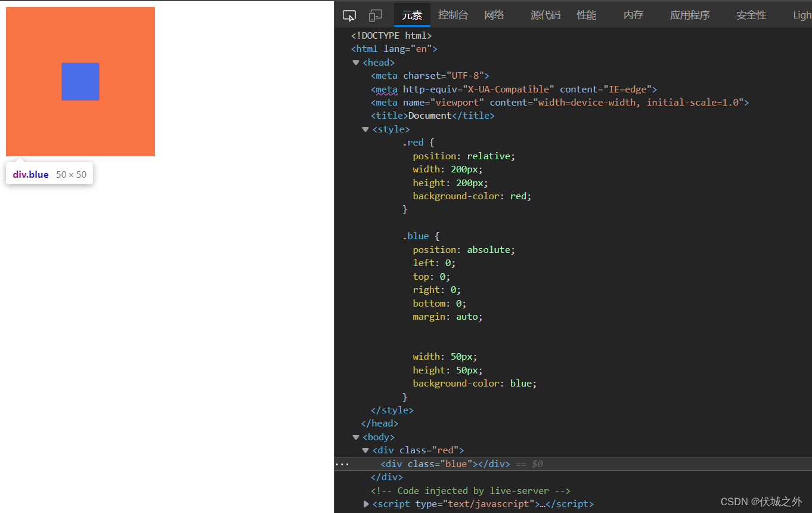Collapse the div class red node

pyautogui.click(x=365, y=450)
